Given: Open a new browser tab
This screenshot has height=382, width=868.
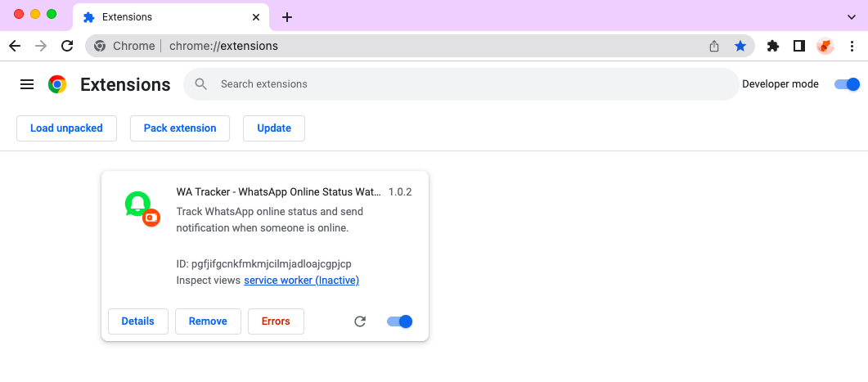Looking at the screenshot, I should [x=287, y=17].
